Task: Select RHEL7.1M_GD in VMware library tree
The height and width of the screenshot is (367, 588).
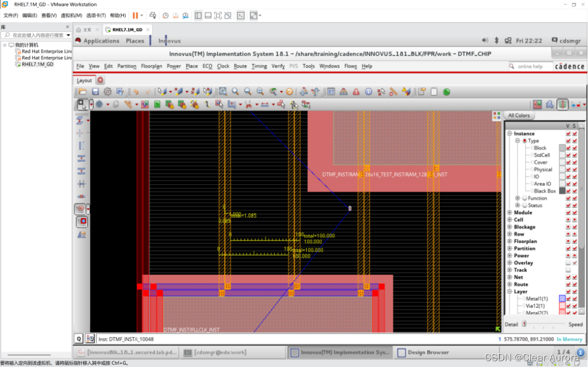Action: pos(37,65)
